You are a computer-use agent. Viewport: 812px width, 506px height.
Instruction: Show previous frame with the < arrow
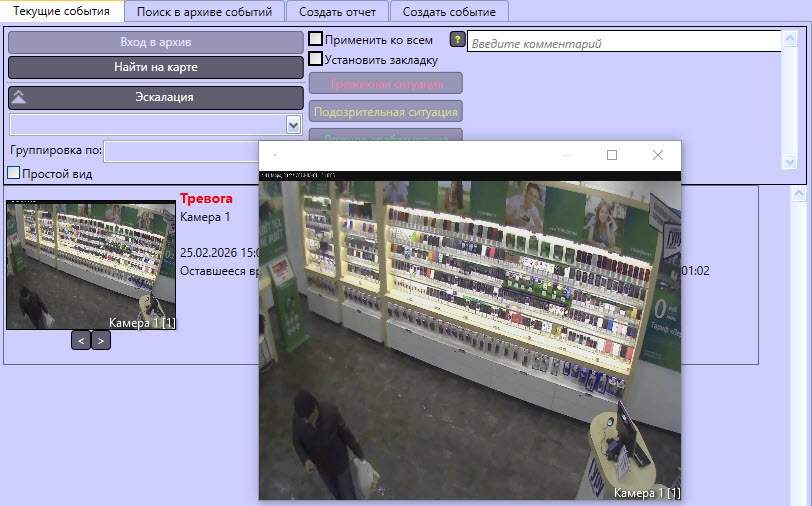[x=81, y=340]
